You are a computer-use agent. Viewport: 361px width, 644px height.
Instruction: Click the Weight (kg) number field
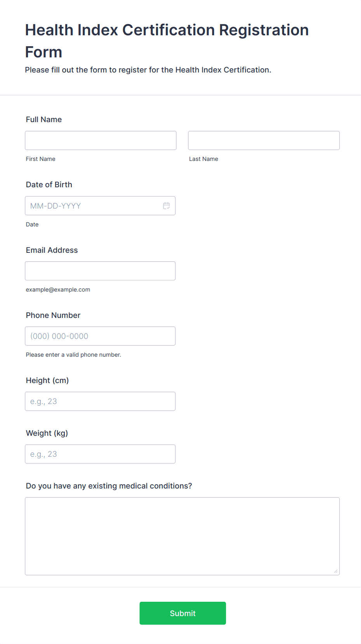tap(100, 454)
